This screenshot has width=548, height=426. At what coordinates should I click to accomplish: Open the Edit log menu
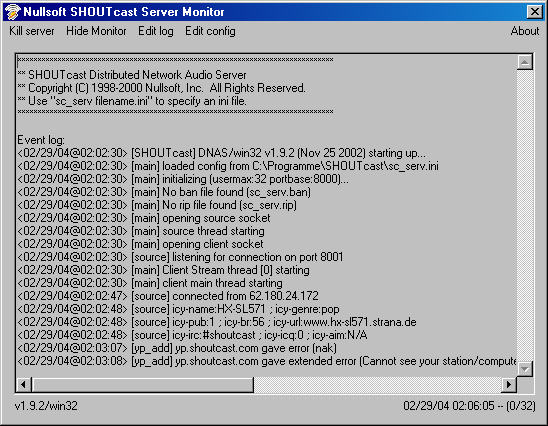click(x=156, y=31)
